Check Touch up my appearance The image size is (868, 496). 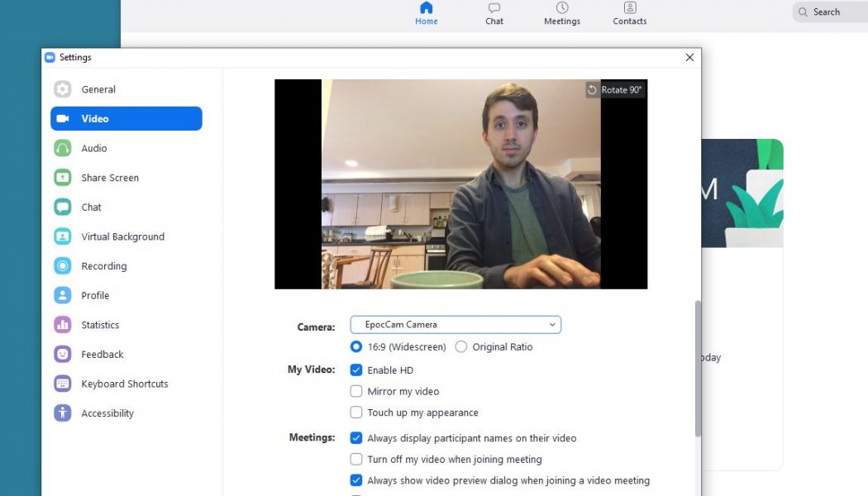coord(356,413)
